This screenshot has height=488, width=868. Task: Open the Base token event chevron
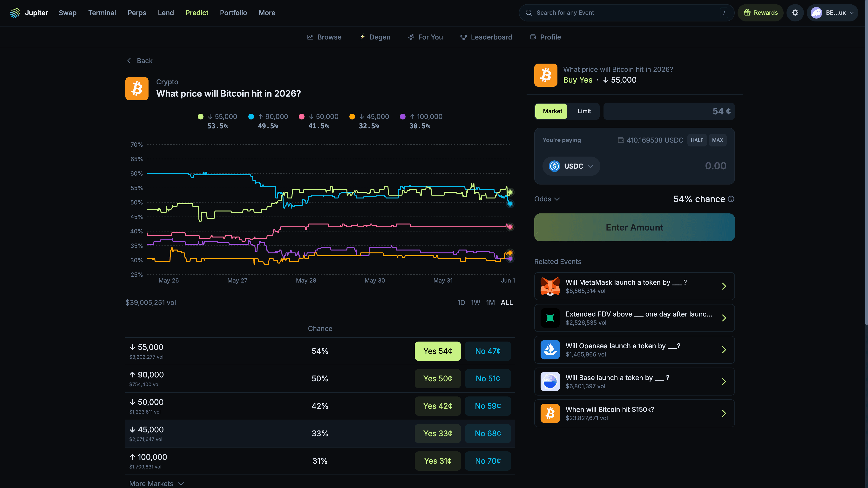tap(724, 381)
